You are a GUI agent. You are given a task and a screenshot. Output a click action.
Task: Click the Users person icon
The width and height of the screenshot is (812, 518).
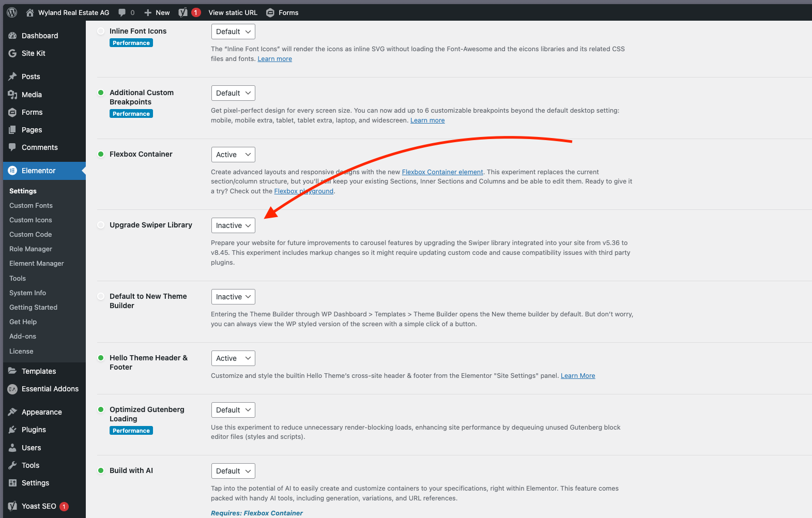13,448
